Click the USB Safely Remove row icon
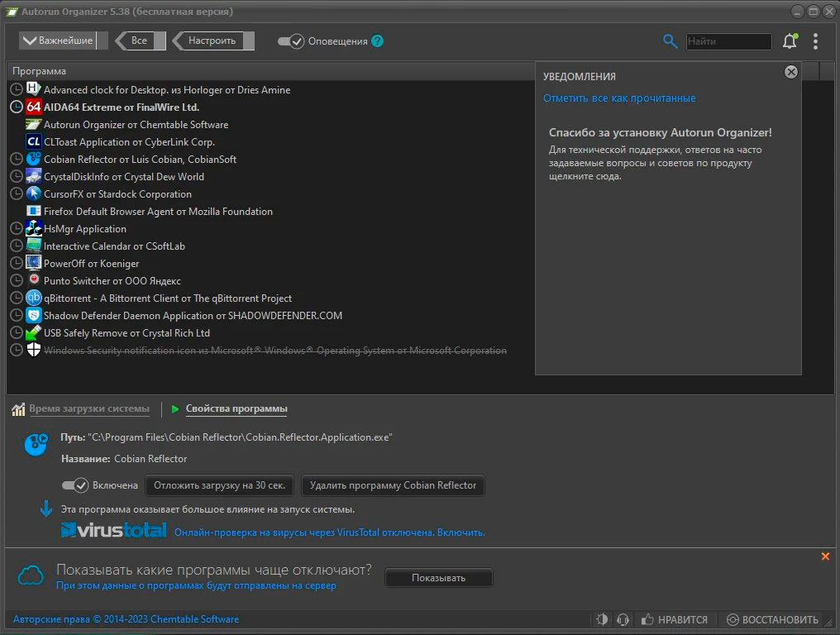Image resolution: width=840 pixels, height=635 pixels. tap(34, 332)
